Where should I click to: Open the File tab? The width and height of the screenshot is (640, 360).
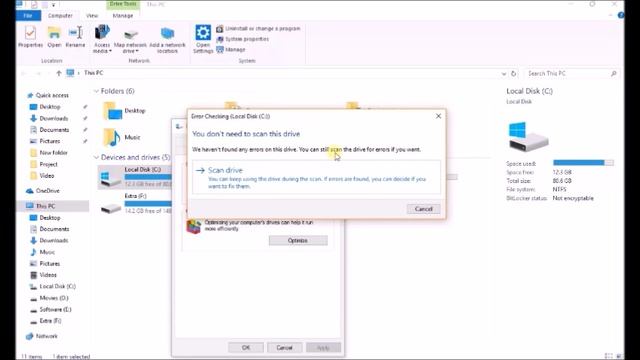tap(28, 16)
